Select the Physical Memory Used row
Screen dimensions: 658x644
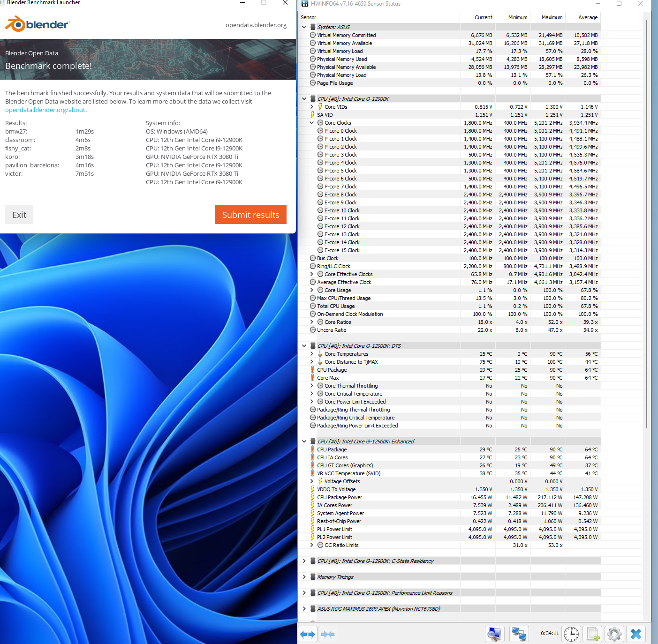[449, 59]
